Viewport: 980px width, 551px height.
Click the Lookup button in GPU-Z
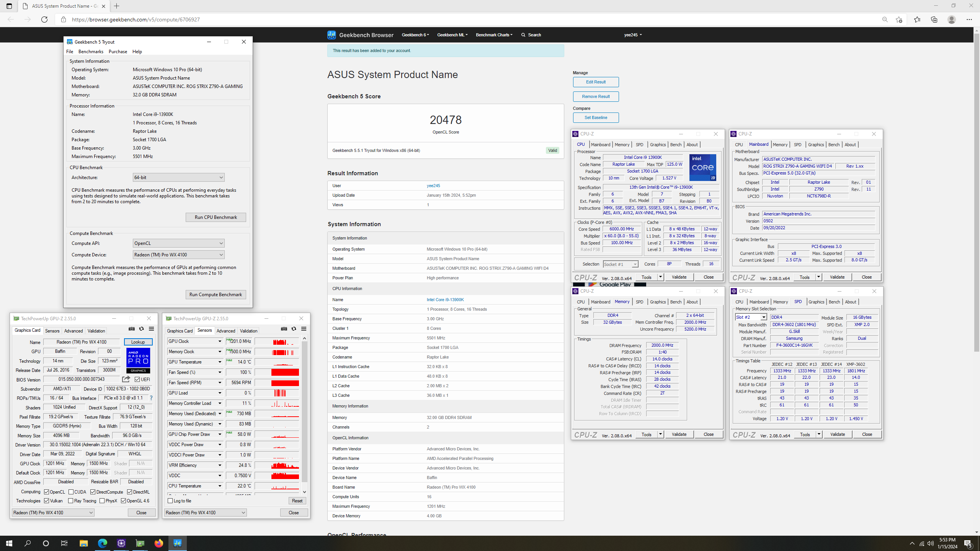[138, 342]
